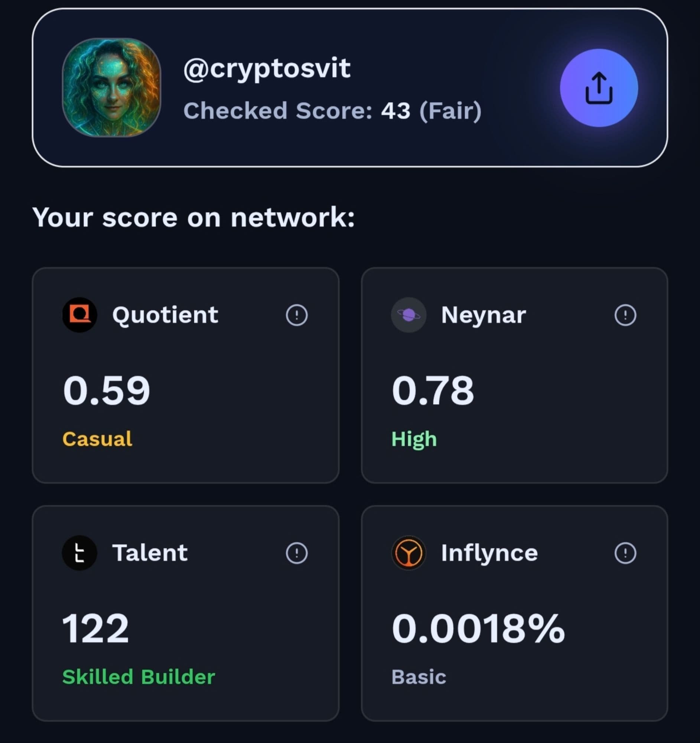This screenshot has width=700, height=743.
Task: Click the Checked Score 43 text
Action: (x=332, y=111)
